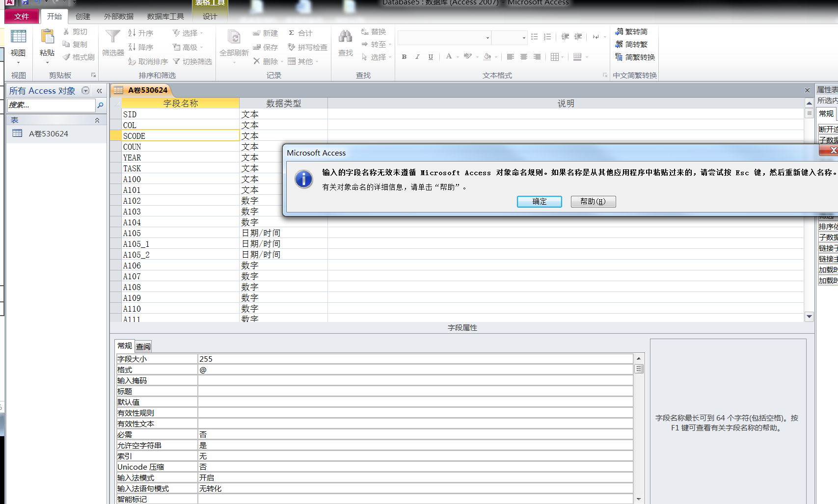Screen dimensions: 838x504
Task: Click New record (新建)
Action: (x=265, y=33)
